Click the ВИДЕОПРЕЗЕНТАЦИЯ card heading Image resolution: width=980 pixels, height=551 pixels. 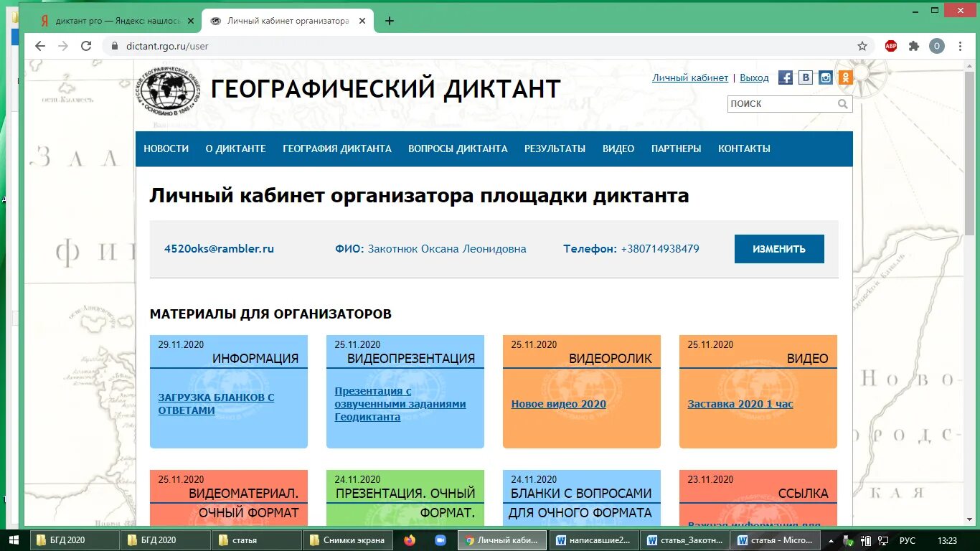click(411, 359)
